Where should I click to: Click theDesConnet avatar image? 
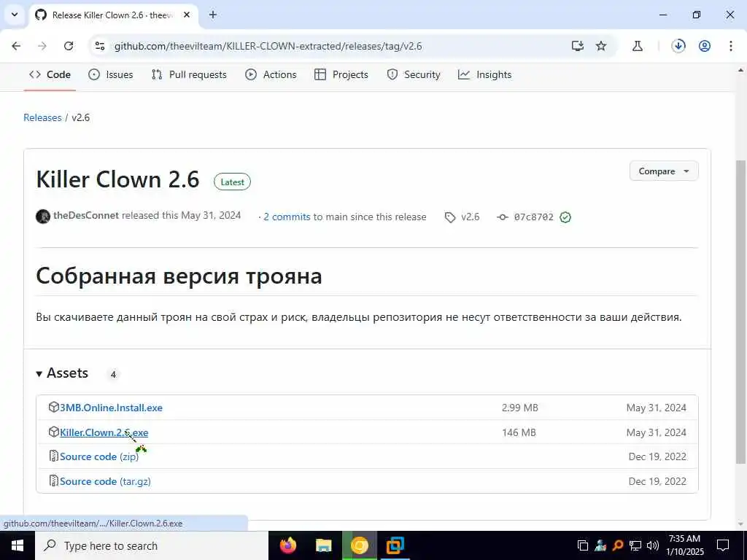(x=43, y=217)
